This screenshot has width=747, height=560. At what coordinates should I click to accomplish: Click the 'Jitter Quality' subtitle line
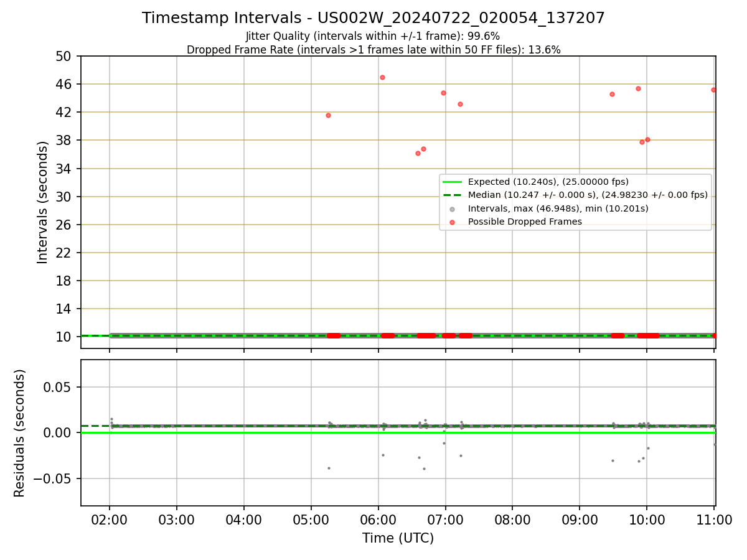tap(374, 37)
